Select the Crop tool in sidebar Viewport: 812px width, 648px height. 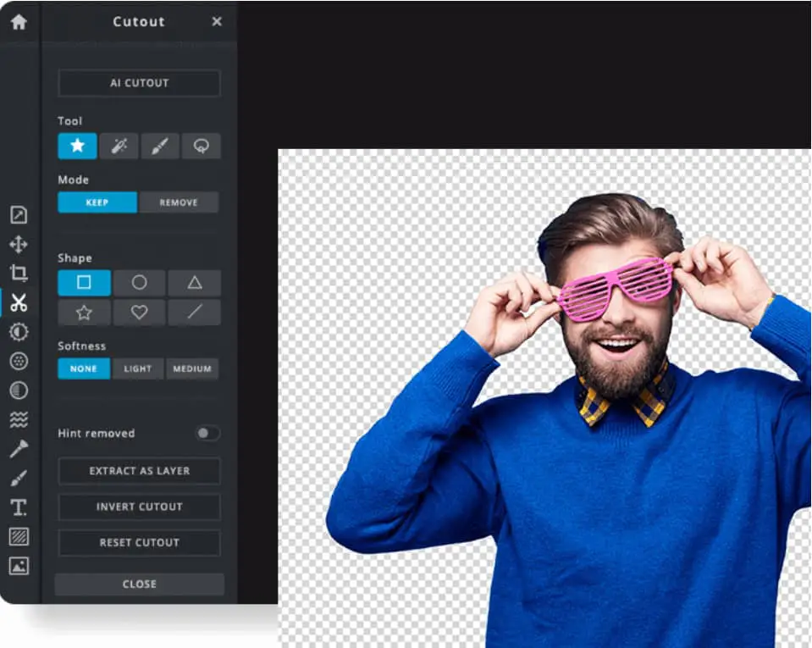(19, 273)
